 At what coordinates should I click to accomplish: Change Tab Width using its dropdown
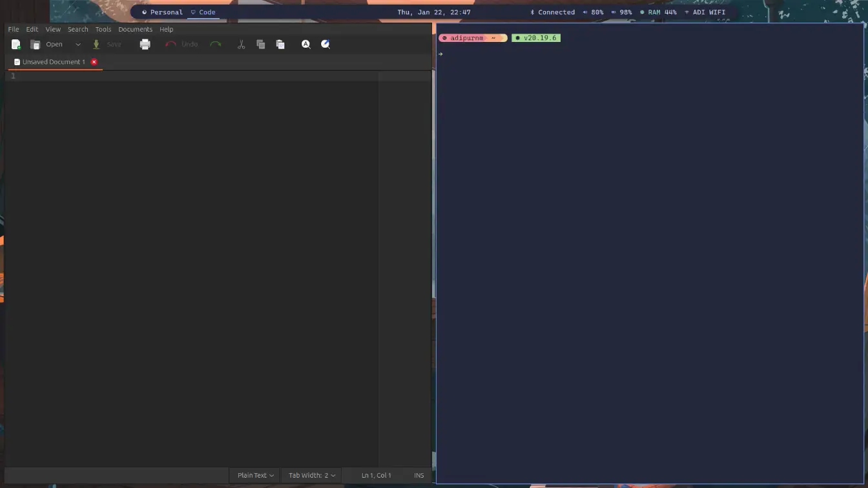311,475
